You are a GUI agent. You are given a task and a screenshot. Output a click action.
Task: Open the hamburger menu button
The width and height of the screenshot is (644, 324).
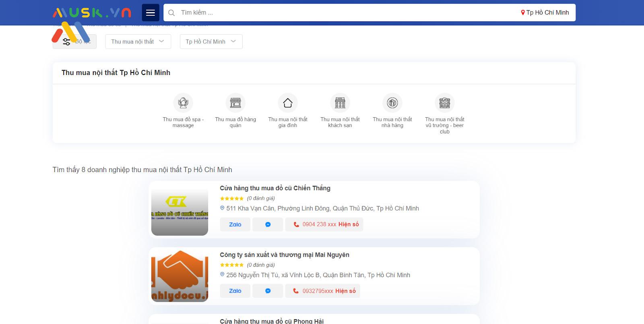point(151,12)
